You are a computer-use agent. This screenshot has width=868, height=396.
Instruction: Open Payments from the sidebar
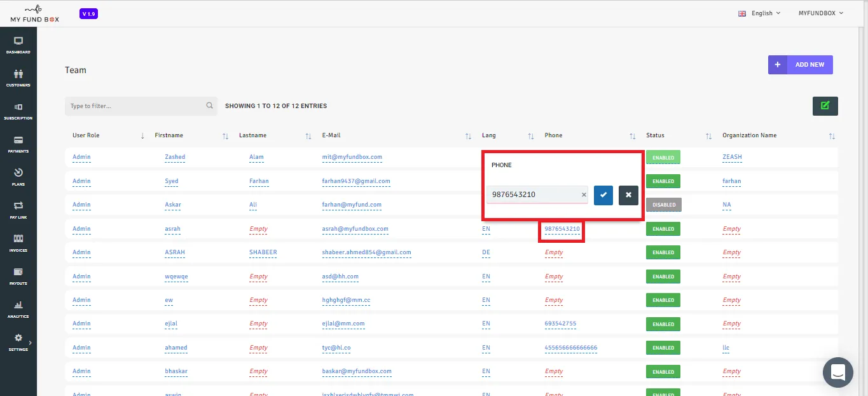18,144
